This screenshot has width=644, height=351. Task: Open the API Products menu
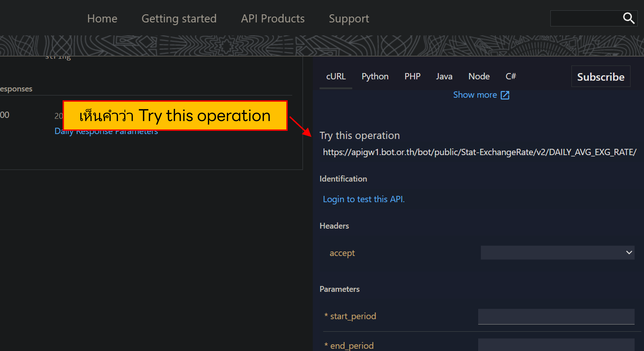coord(272,19)
